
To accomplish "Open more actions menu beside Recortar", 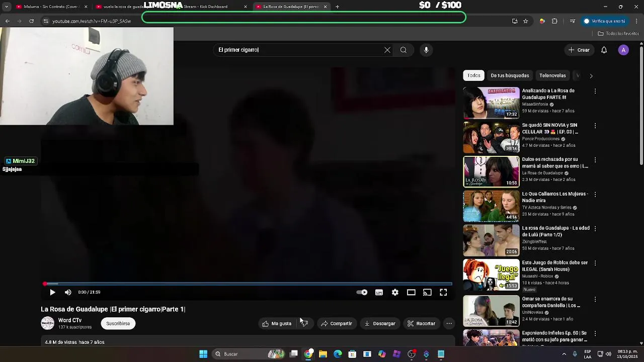I will pyautogui.click(x=449, y=323).
